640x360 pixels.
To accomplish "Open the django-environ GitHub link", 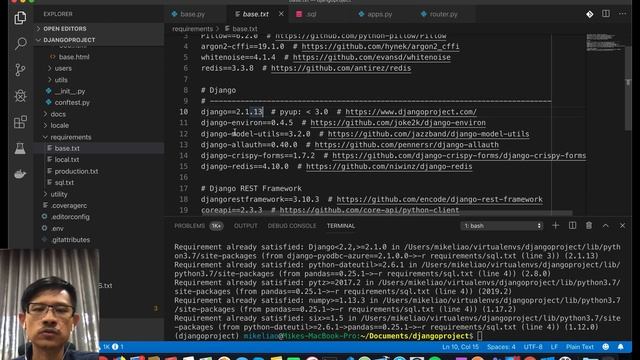I will click(x=398, y=123).
